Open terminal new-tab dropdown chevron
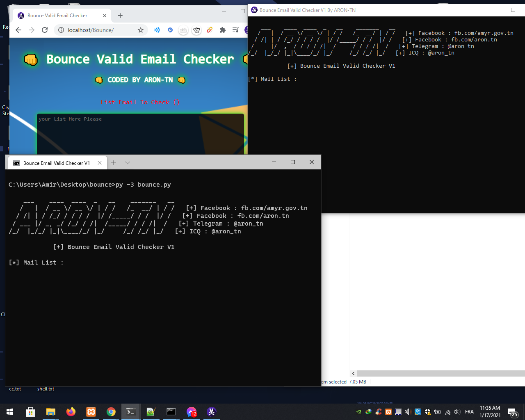 (128, 163)
